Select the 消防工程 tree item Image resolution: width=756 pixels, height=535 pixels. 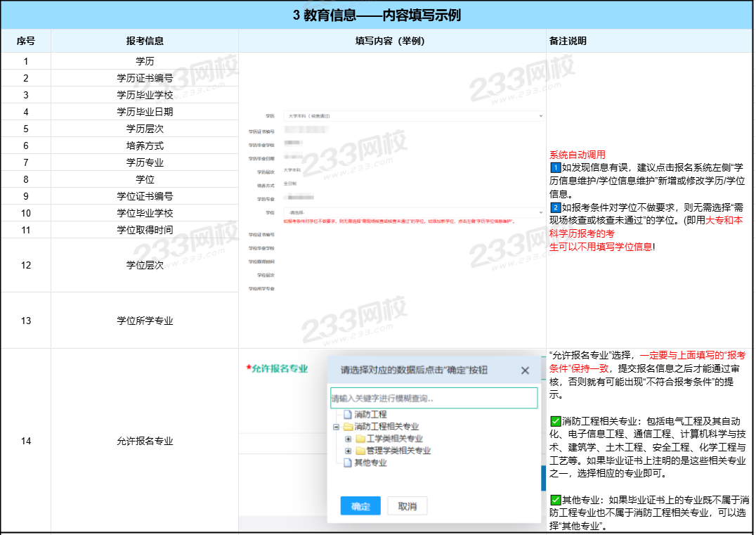click(x=370, y=414)
